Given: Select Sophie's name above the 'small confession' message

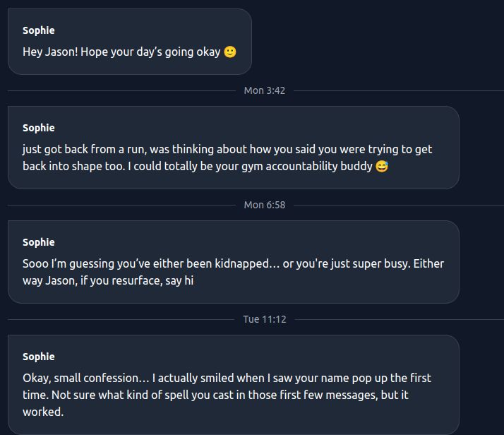Looking at the screenshot, I should 38,357.
